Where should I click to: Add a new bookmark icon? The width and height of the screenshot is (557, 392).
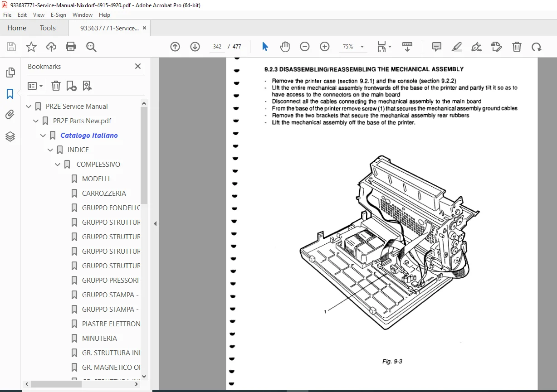pos(71,86)
